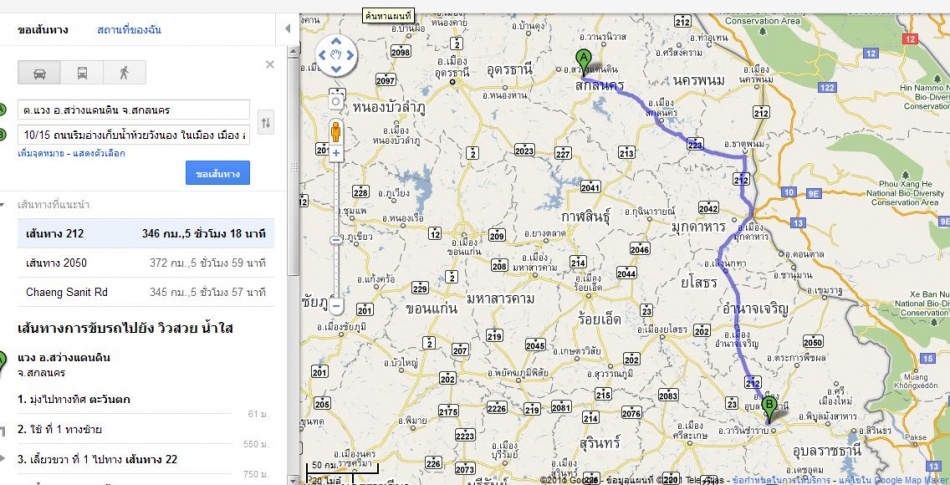The image size is (950, 485).
Task: Click starting point A input field
Action: [x=133, y=110]
